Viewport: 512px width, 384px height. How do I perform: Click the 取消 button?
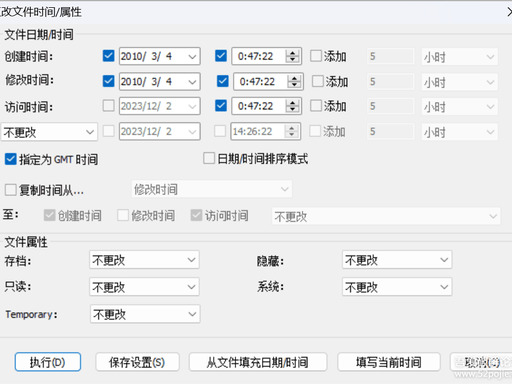(481, 362)
